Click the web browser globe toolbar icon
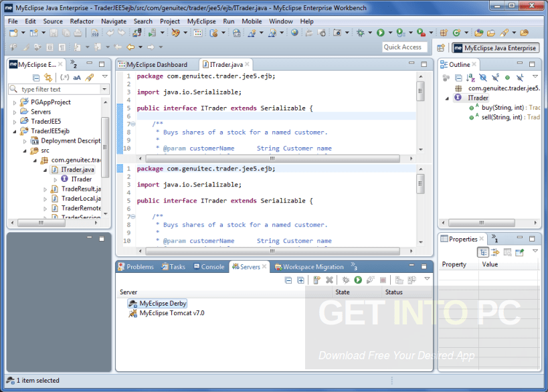 coord(294,33)
